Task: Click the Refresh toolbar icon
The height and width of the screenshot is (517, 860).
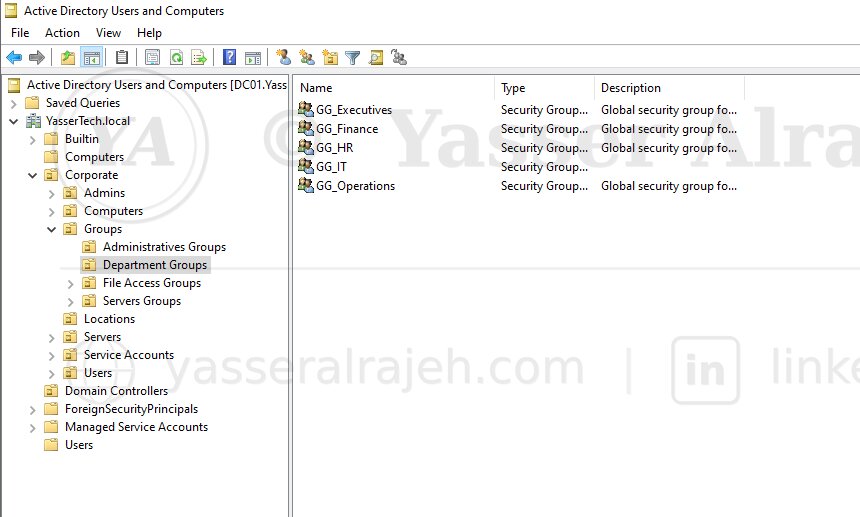Action: pos(176,57)
